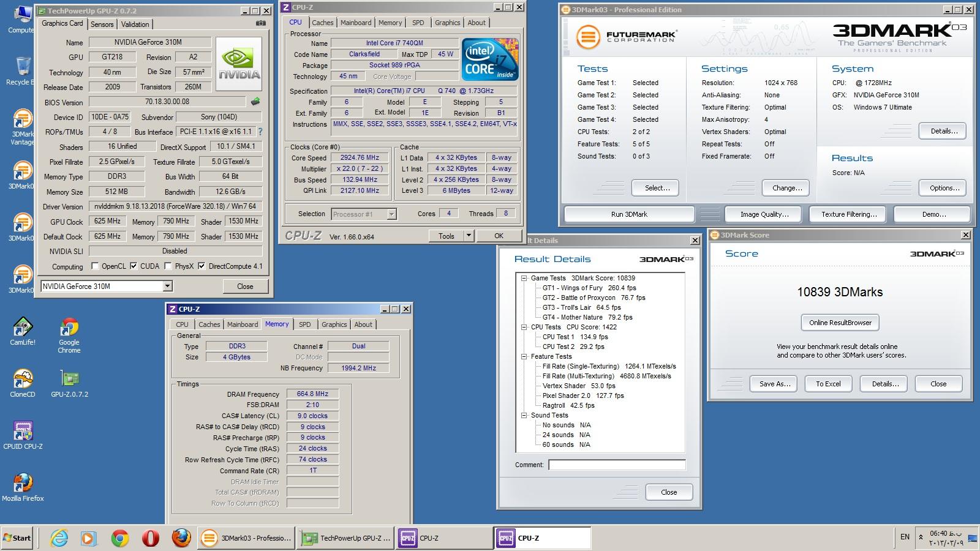This screenshot has height=551, width=980.
Task: Click the Online ResultBrowser button
Action: (x=840, y=323)
